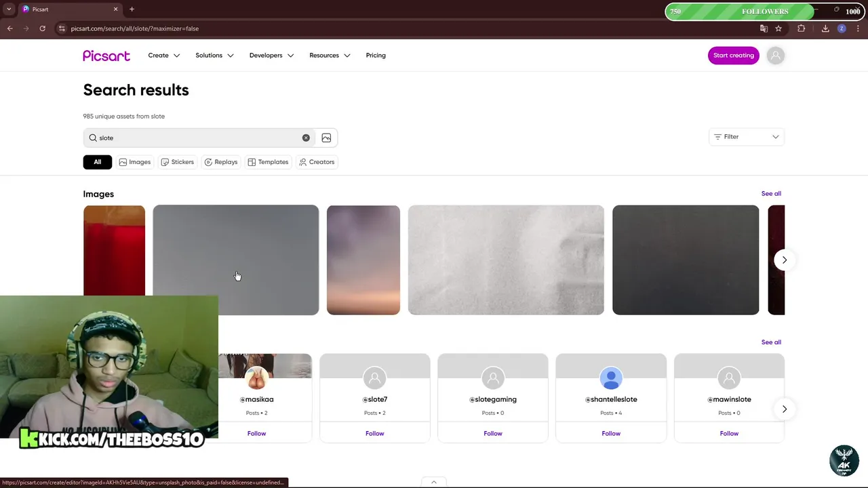This screenshot has height=488, width=868.
Task: Open the Create menu
Action: 164,56
